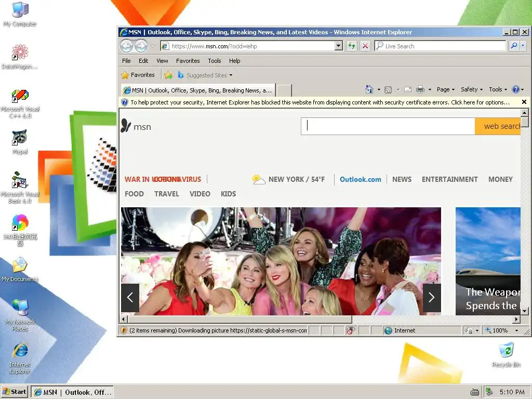Click the orange web search button

tap(498, 126)
